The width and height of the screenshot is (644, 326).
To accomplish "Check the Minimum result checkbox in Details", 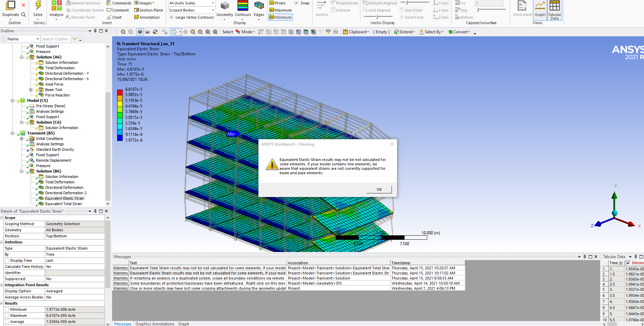I will 7,309.
